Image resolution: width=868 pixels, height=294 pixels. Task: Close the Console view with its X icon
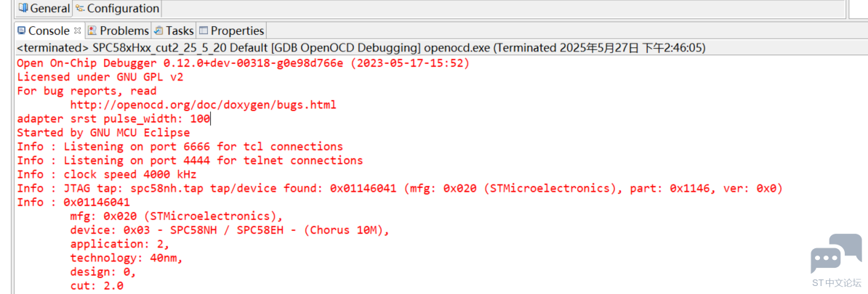coord(78,30)
